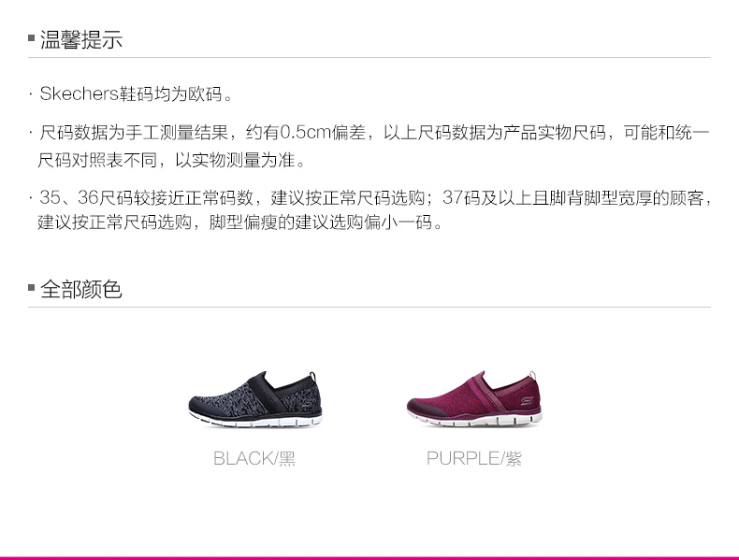Image resolution: width=739 pixels, height=560 pixels.
Task: Select the BLACK/黑 color label
Action: click(254, 458)
